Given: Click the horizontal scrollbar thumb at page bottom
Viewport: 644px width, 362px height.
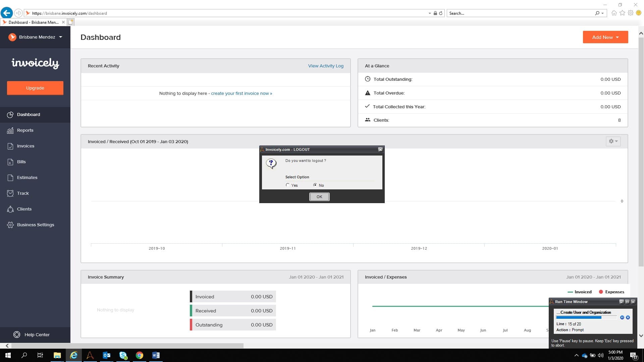Looking at the screenshot, I should click(x=127, y=346).
